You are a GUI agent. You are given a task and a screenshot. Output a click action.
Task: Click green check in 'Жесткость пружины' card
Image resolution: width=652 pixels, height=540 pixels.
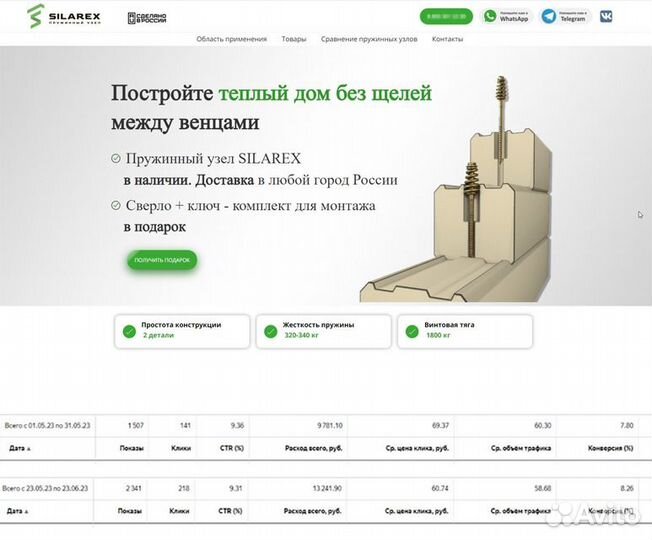click(x=271, y=331)
